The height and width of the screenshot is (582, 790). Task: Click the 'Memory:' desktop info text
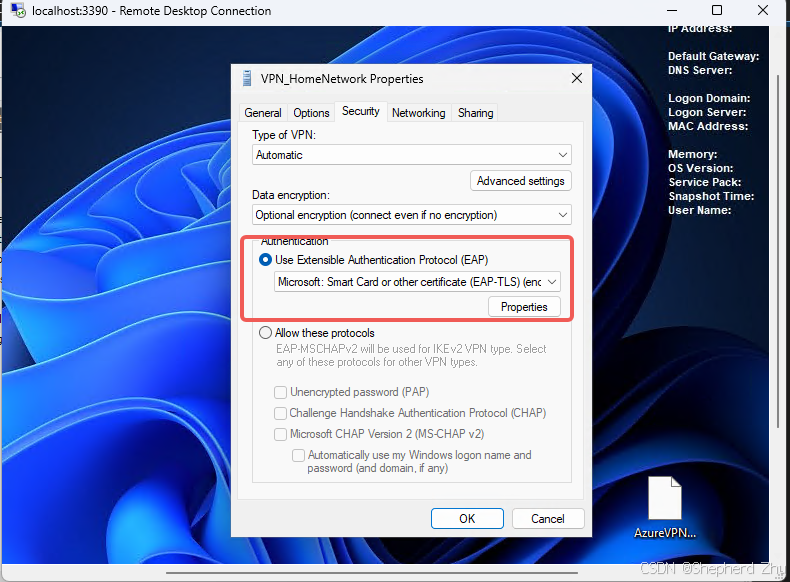(x=692, y=154)
